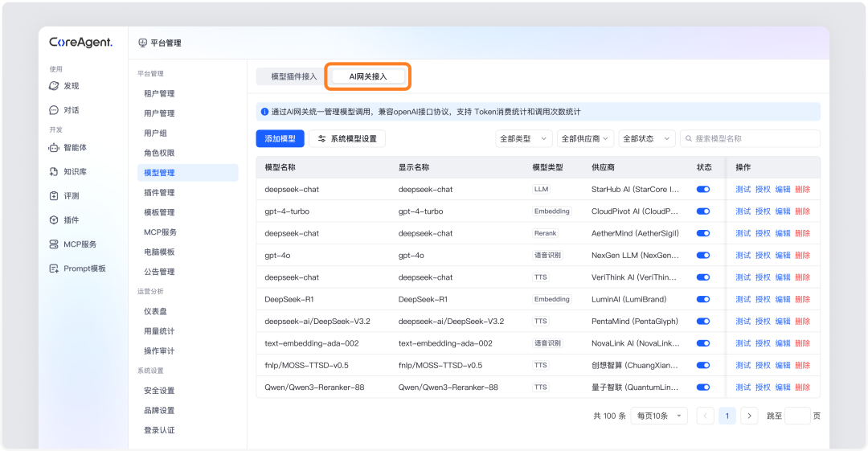Open 操作审计 menu item
Screen dimensions: 868x451
click(159, 351)
